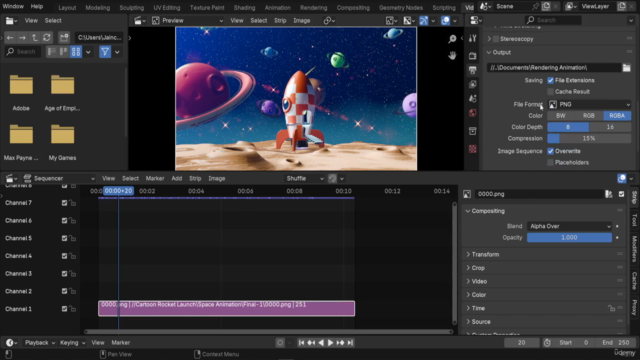The image size is (640, 360).
Task: Open the Render properties tab icon
Action: (473, 55)
